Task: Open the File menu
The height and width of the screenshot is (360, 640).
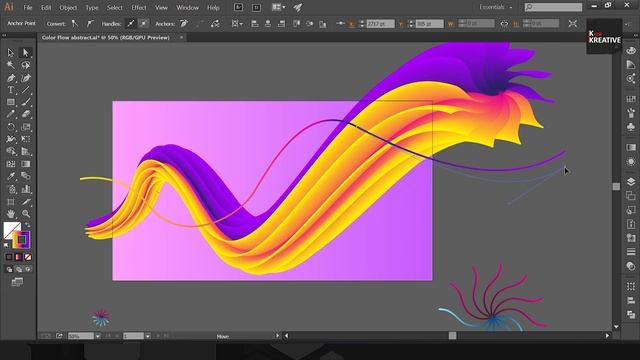Action: (27, 8)
